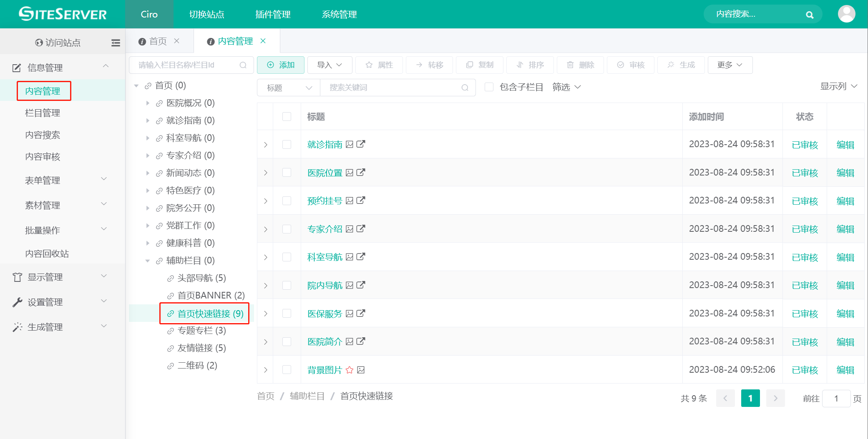Collapse the sidebar with the hamburger icon
Screen dimensions: 868x439
click(116, 43)
